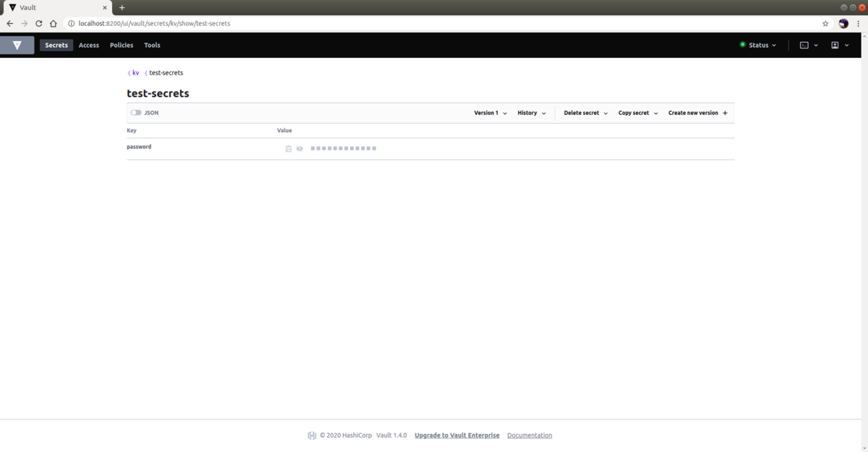This screenshot has width=868, height=452.
Task: Open the browser three-dot menu
Action: pyautogui.click(x=859, y=23)
